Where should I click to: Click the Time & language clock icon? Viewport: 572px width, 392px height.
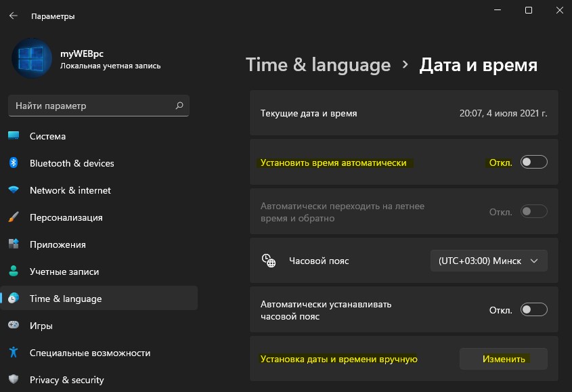coord(14,298)
